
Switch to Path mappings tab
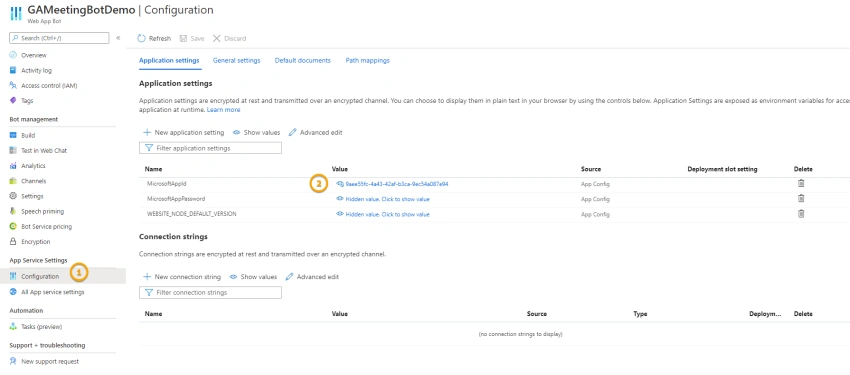(368, 61)
